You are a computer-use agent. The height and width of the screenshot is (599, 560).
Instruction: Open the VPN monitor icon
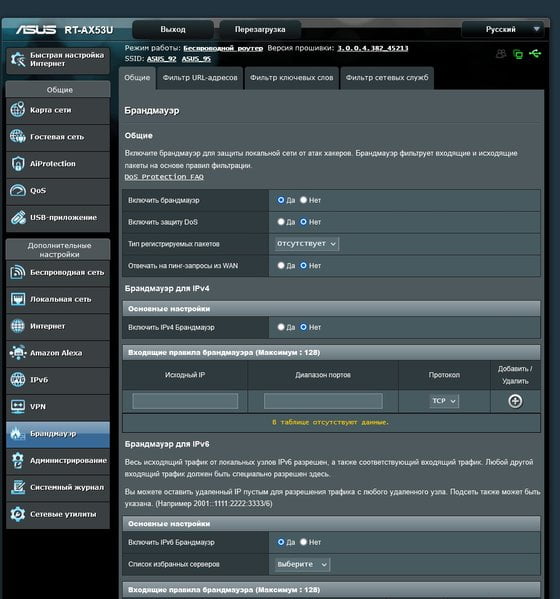tap(18, 406)
